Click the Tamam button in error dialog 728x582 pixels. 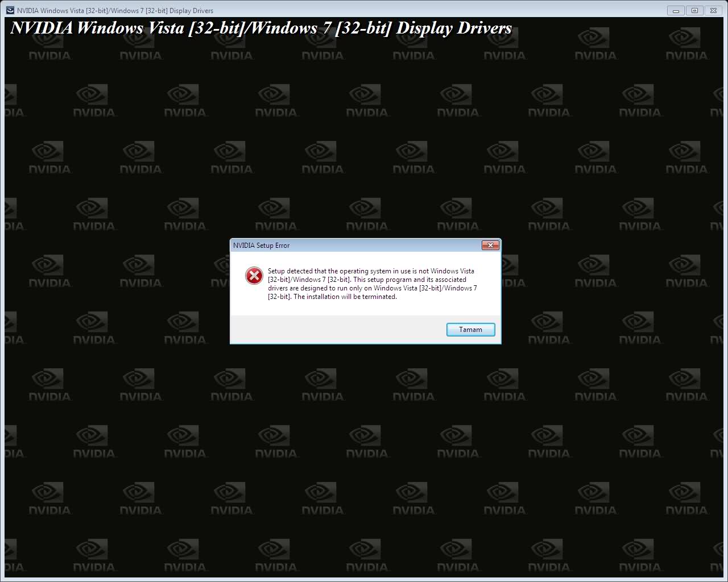click(470, 330)
